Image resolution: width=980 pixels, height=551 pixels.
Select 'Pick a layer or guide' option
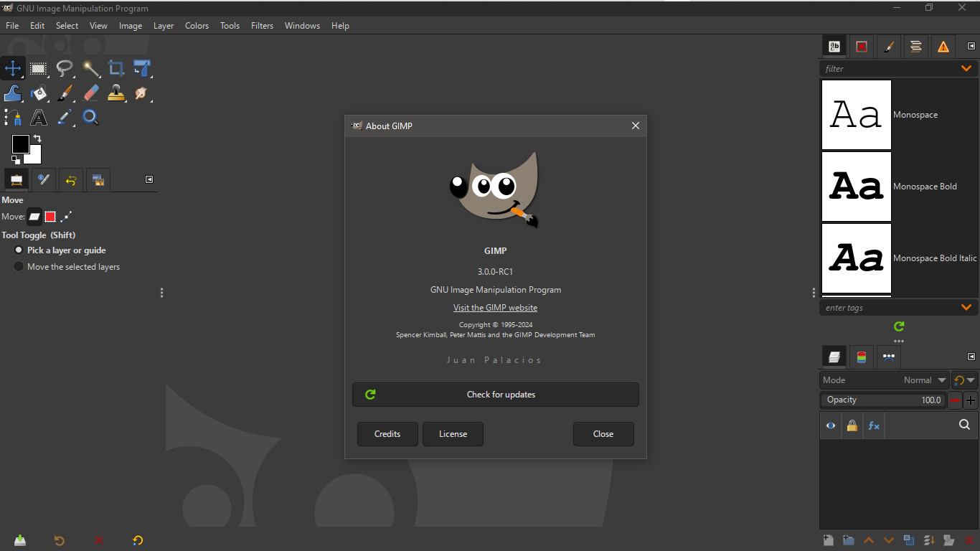pyautogui.click(x=60, y=250)
